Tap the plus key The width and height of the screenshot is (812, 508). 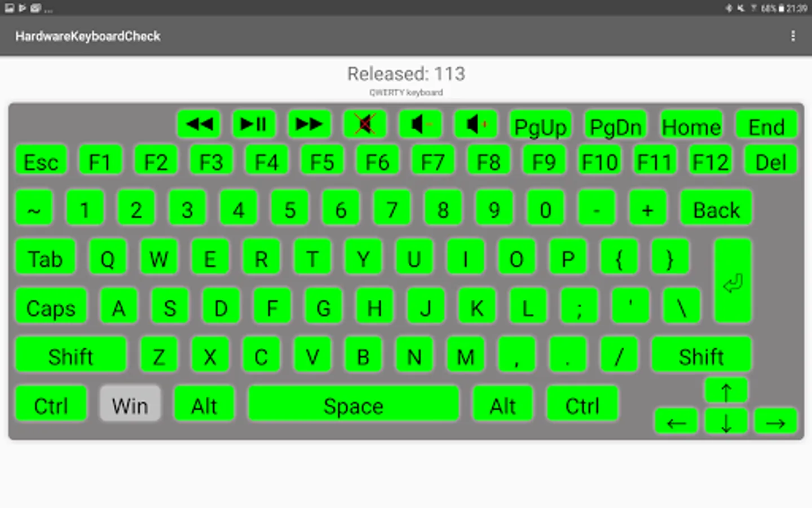[x=647, y=208]
